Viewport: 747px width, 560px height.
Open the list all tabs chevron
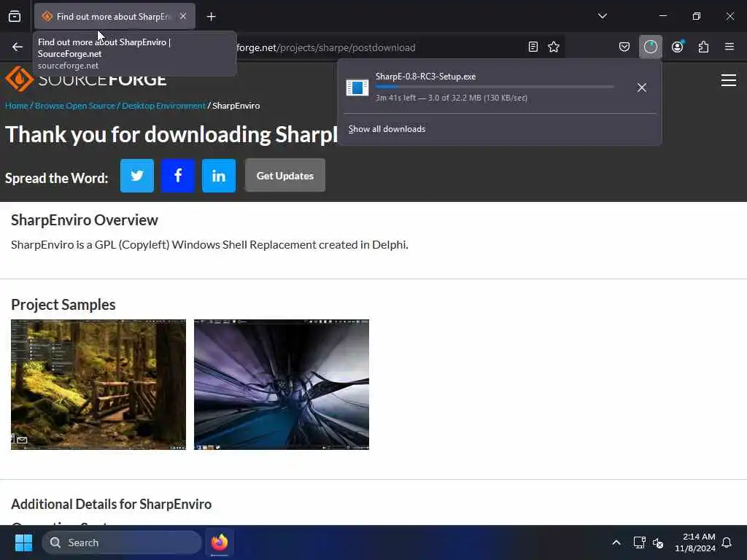[x=602, y=16]
